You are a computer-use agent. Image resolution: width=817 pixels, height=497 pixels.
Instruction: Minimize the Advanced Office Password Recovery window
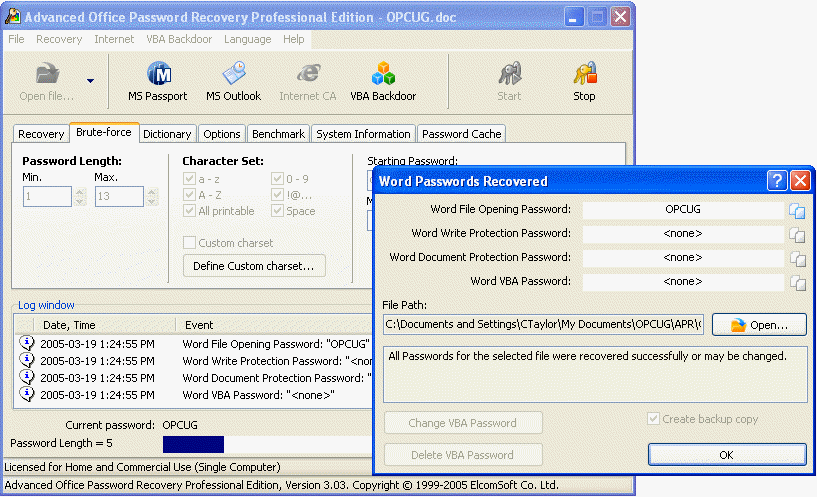(x=574, y=17)
